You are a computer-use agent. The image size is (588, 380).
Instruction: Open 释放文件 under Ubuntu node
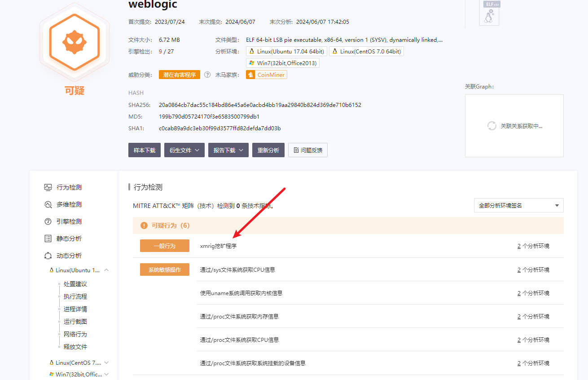[75, 347]
